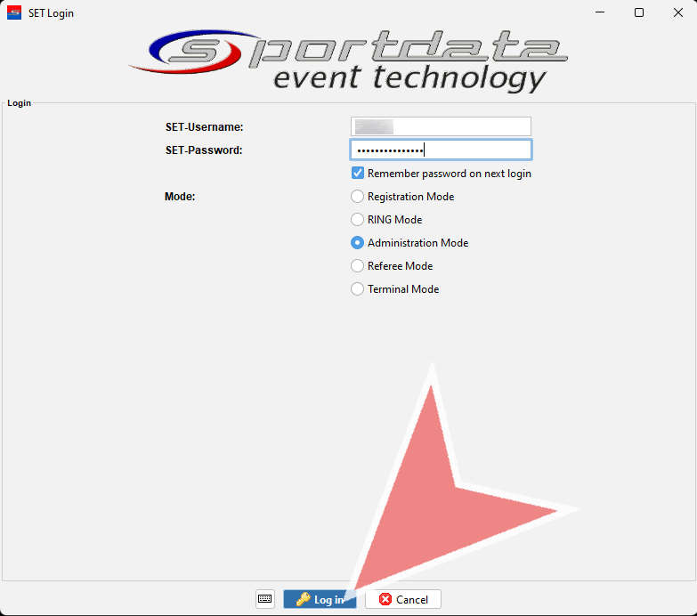The height and width of the screenshot is (616, 697).
Task: Toggle Remember password on next login
Action: (x=358, y=174)
